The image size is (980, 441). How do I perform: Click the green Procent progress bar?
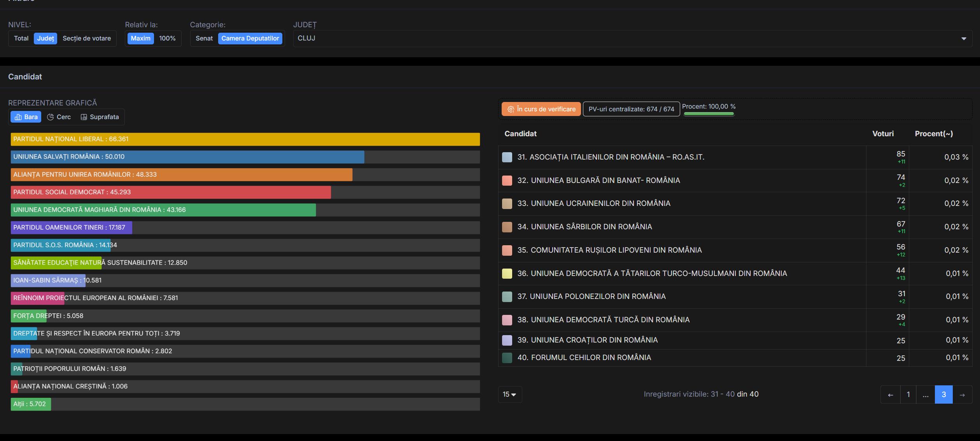point(709,113)
